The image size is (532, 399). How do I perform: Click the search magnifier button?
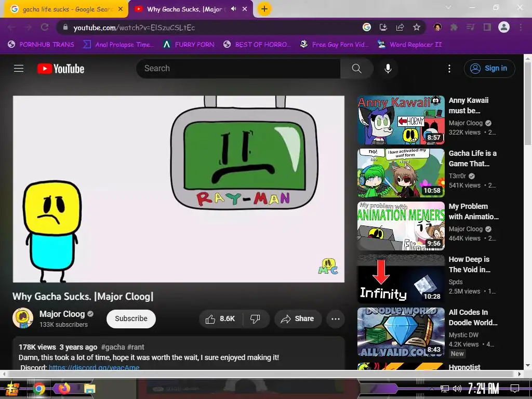(x=356, y=69)
